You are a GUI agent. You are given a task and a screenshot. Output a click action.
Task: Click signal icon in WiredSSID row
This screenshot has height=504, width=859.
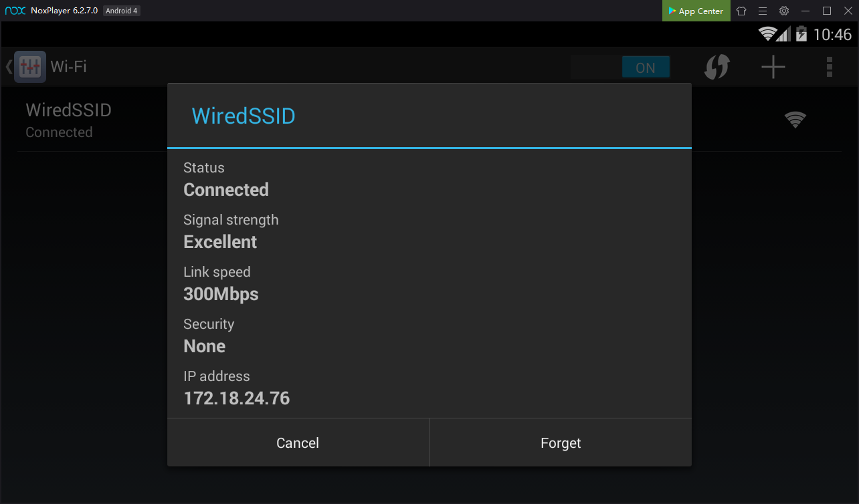tap(795, 120)
